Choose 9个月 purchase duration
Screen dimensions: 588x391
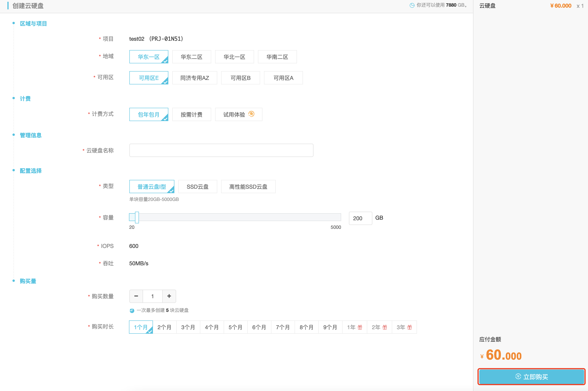coord(330,327)
